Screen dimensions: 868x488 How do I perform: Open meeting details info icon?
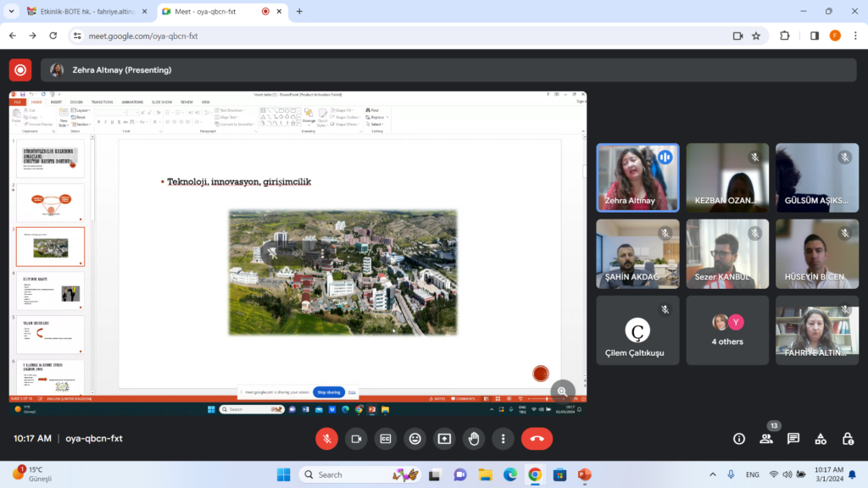(x=739, y=439)
